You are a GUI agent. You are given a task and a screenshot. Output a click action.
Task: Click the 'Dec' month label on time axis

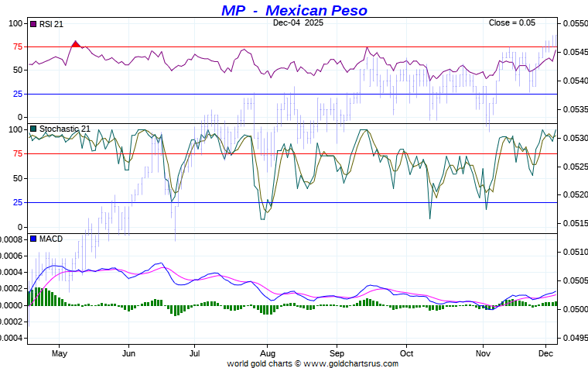(545, 353)
